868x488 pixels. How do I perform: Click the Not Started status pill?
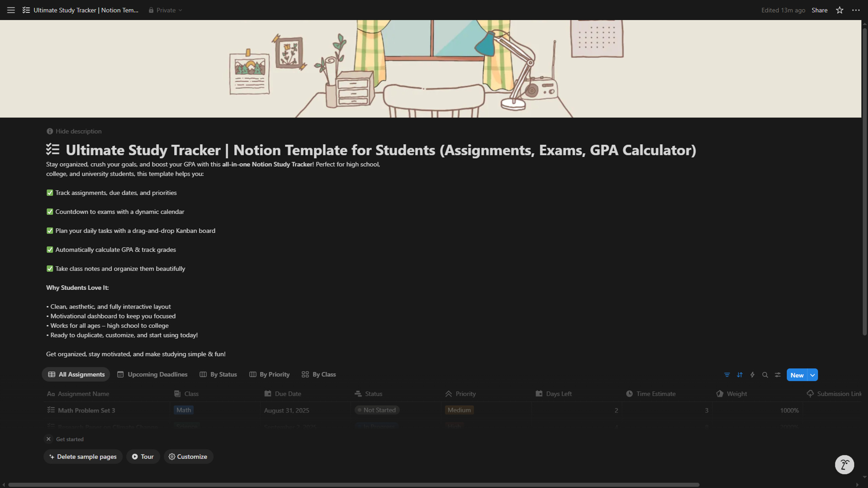click(x=377, y=410)
